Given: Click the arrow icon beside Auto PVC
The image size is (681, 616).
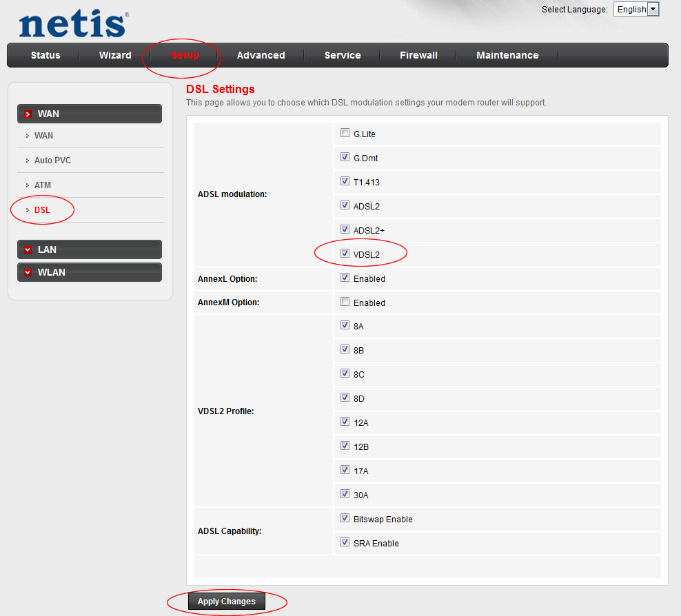Looking at the screenshot, I should pos(28,160).
